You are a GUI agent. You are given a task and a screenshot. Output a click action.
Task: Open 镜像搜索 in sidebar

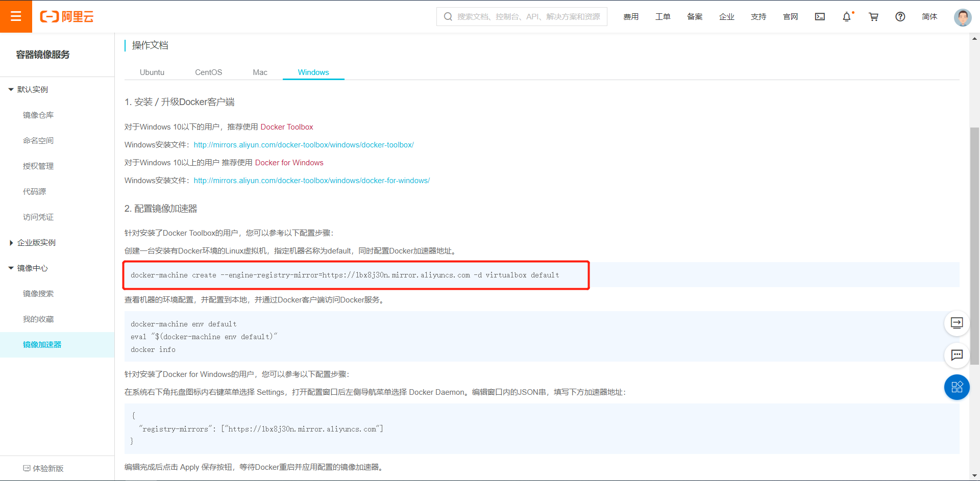(38, 294)
